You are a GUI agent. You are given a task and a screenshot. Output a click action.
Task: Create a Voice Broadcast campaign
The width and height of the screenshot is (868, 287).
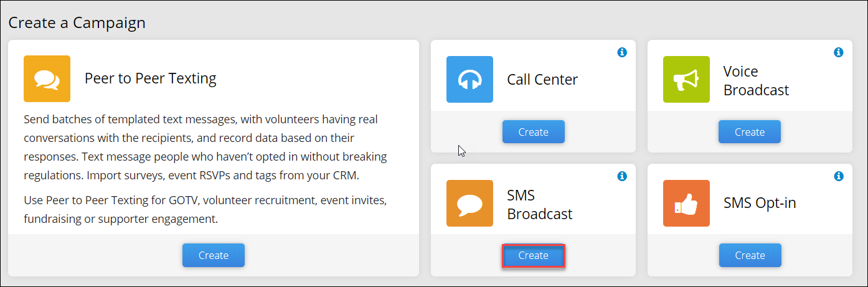(750, 132)
